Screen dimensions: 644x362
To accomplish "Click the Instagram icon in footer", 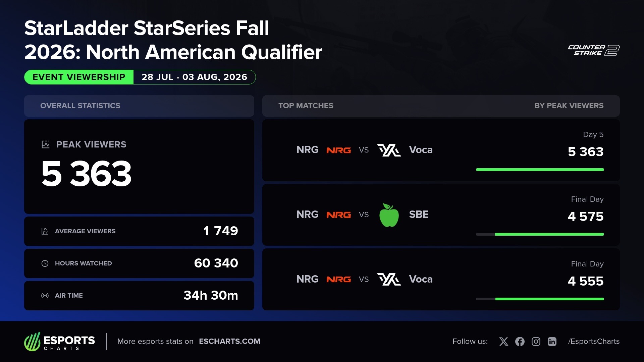I will click(x=536, y=342).
